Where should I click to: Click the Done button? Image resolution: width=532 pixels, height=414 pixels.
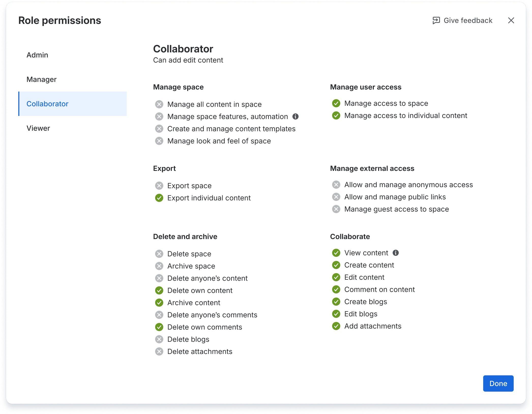[498, 383]
